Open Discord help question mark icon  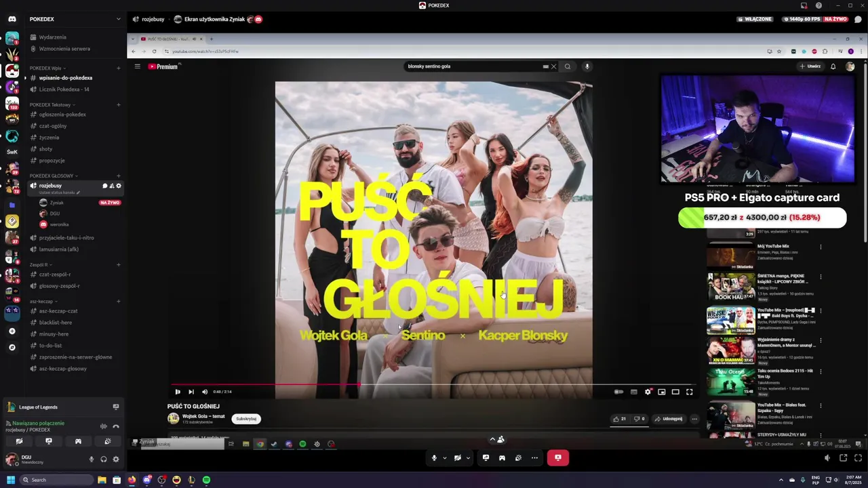pyautogui.click(x=818, y=5)
